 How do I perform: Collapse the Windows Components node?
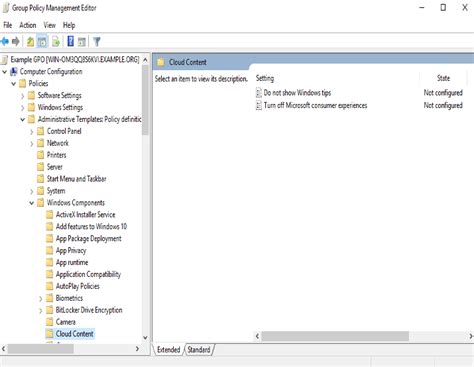32,203
